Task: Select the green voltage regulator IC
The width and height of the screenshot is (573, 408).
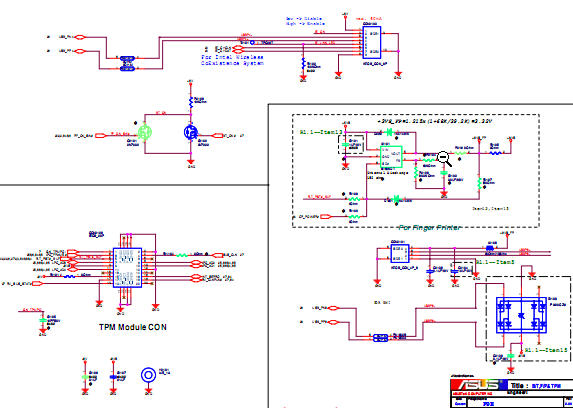Action: tap(391, 157)
